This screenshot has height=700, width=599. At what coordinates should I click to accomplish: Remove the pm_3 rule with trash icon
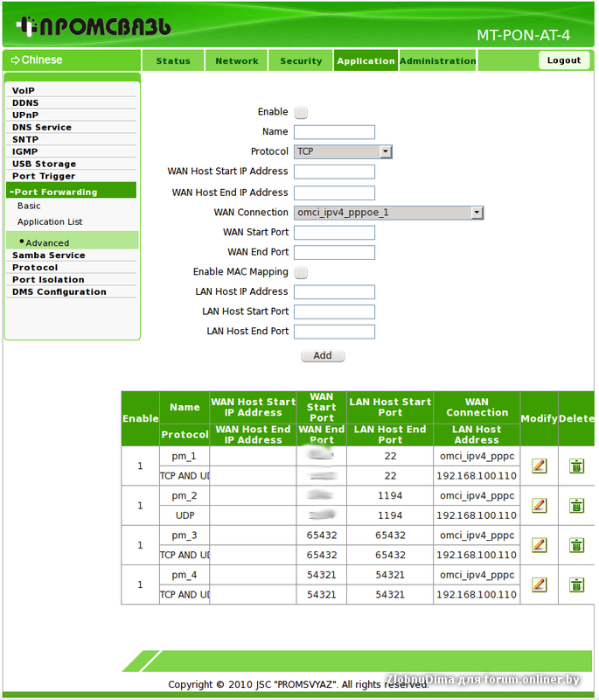click(x=576, y=545)
